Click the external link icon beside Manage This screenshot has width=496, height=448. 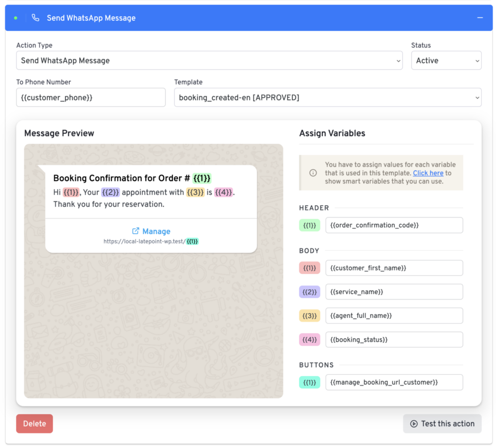pos(136,232)
